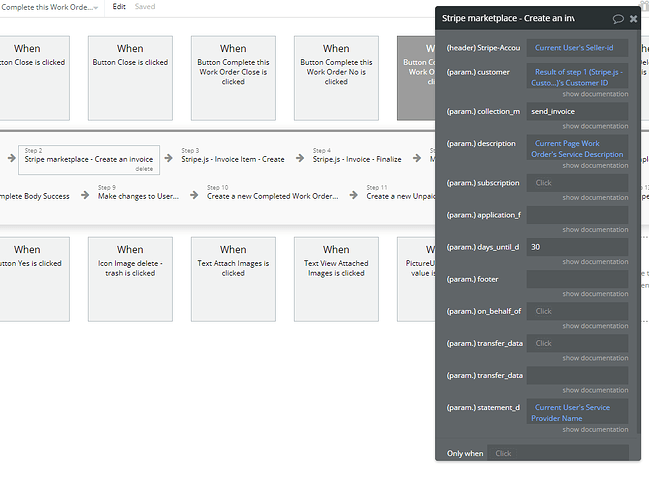Edit the description Service Description expression

(577, 149)
